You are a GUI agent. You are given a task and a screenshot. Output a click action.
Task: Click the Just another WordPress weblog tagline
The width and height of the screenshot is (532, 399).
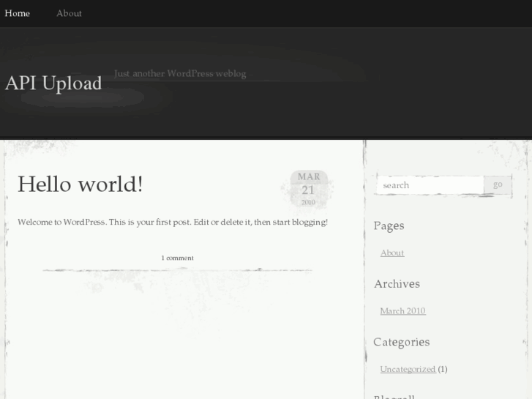click(x=180, y=74)
